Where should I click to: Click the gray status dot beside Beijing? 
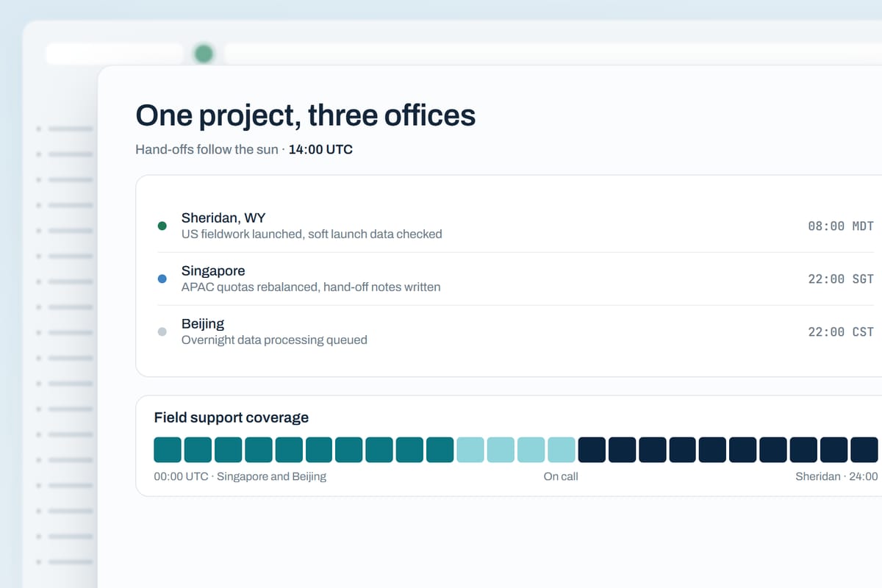(x=162, y=331)
